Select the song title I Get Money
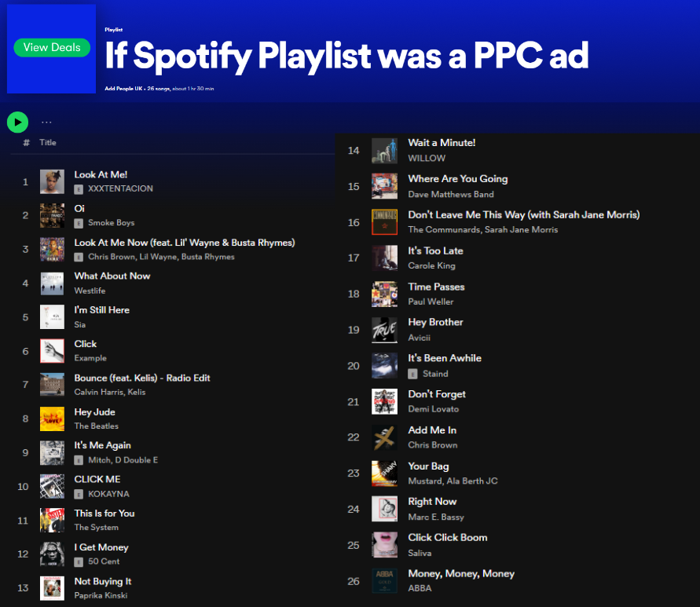This screenshot has height=607, width=700. [x=101, y=547]
